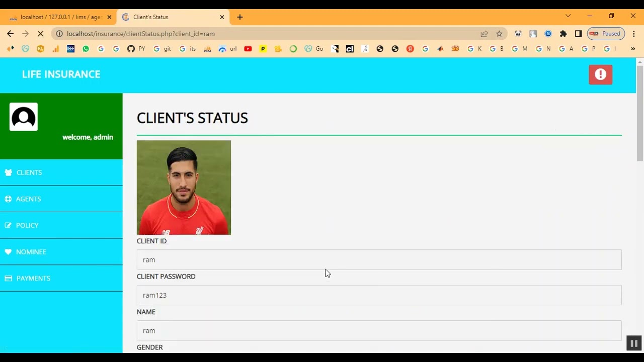Open the phpMyAdmin PMA bookmark
This screenshot has height=362, width=644.
207,49
